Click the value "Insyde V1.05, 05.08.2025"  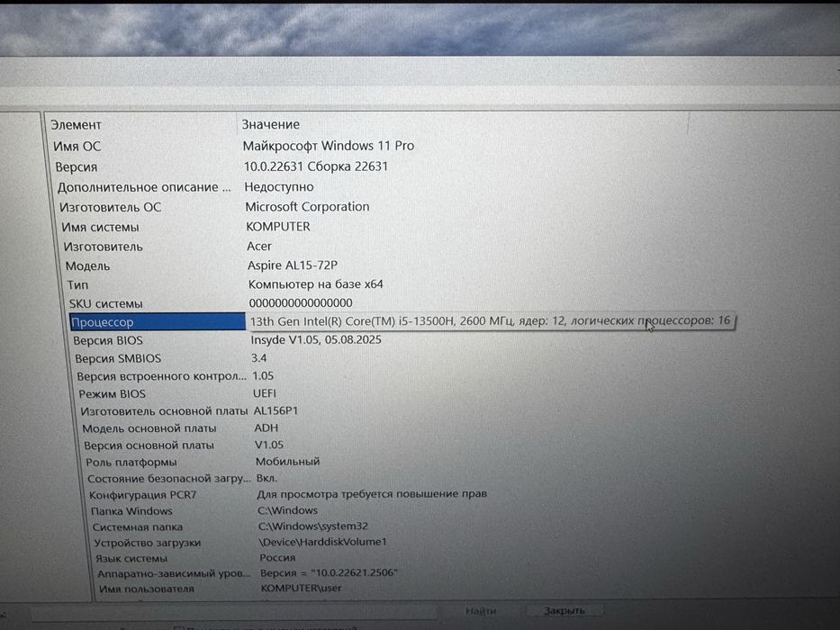316,339
